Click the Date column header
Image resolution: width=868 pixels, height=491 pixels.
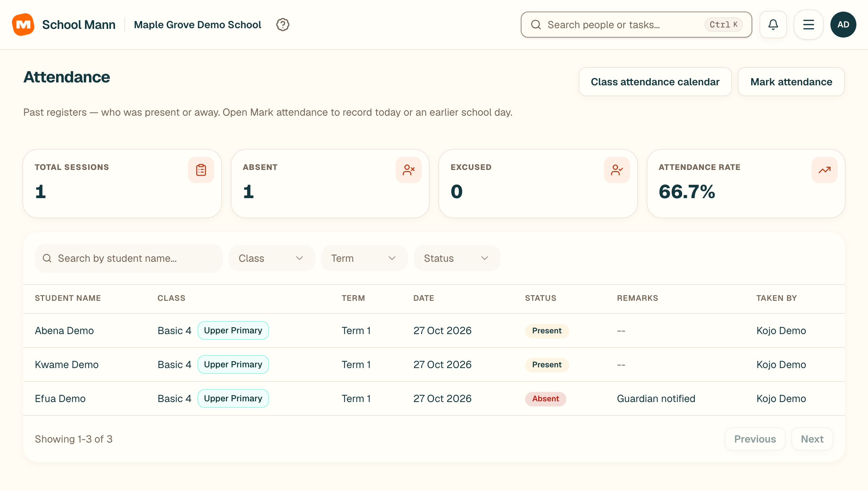[x=424, y=298]
